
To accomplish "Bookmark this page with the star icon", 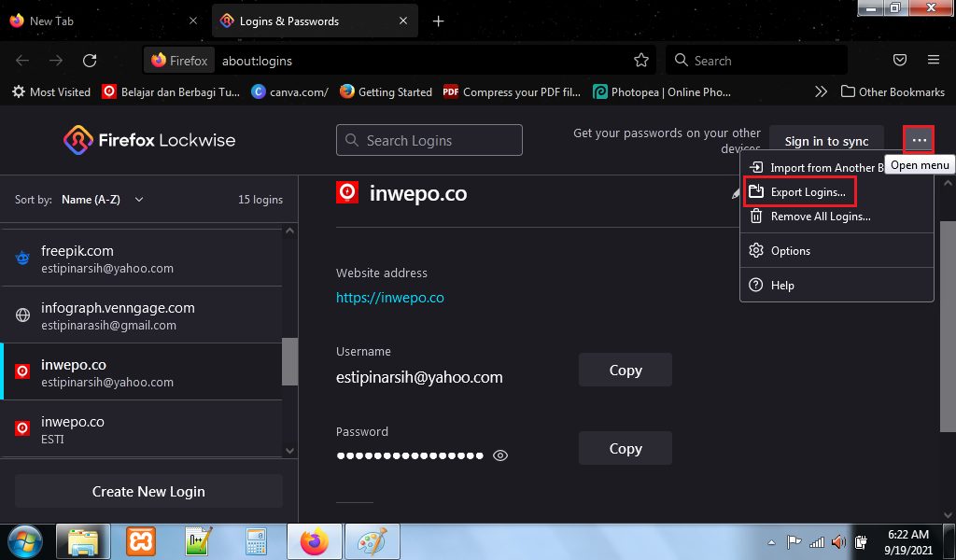I will click(641, 61).
